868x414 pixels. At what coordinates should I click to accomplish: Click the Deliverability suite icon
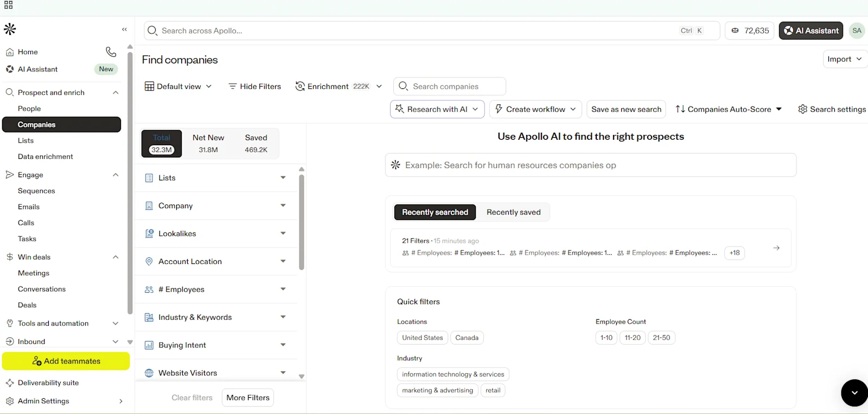10,383
